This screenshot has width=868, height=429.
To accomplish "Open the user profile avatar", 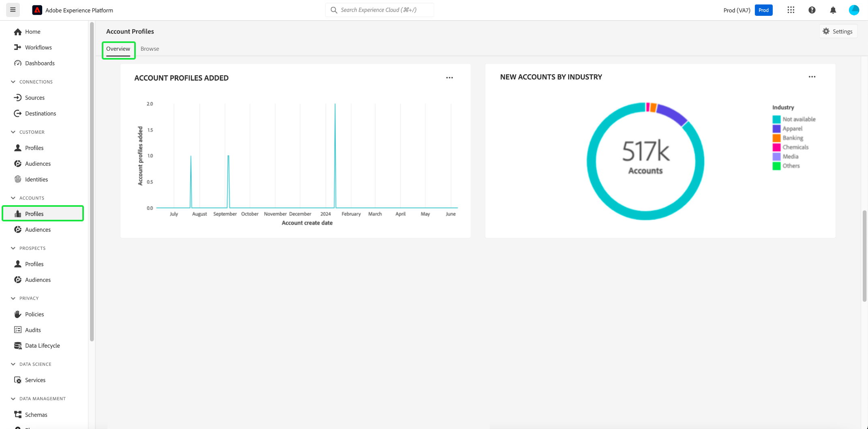I will point(854,10).
